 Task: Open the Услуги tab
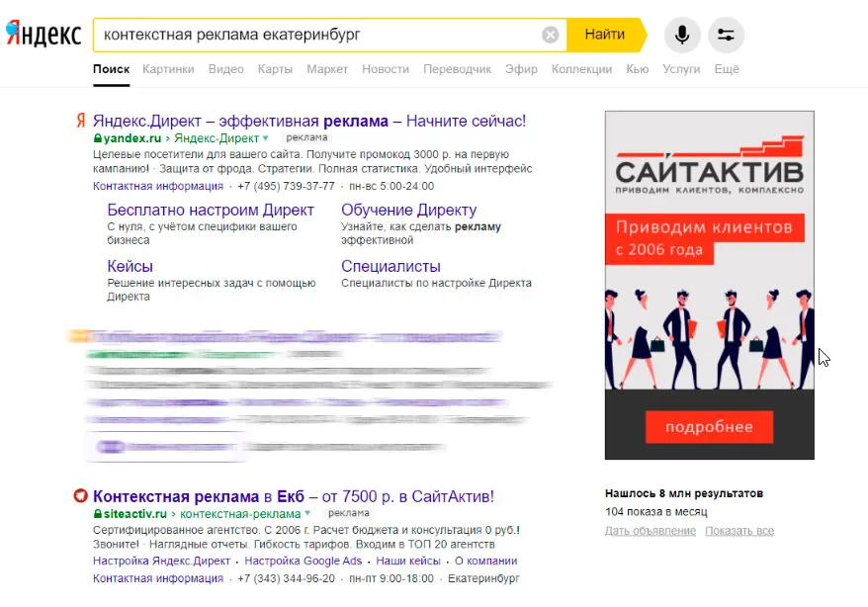pyautogui.click(x=681, y=69)
